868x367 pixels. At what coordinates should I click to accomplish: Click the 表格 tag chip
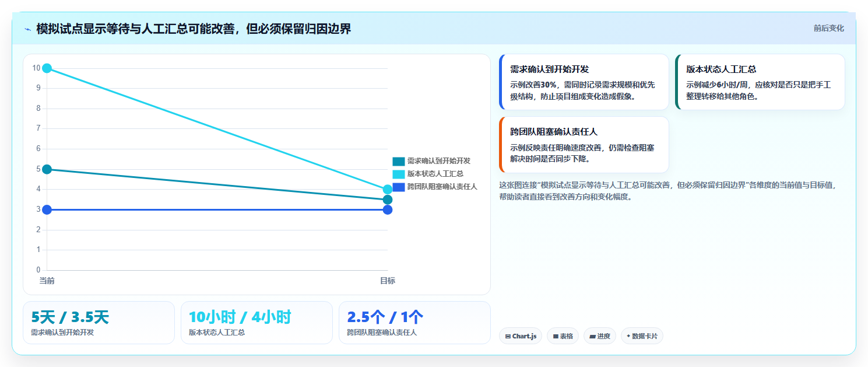click(x=563, y=336)
